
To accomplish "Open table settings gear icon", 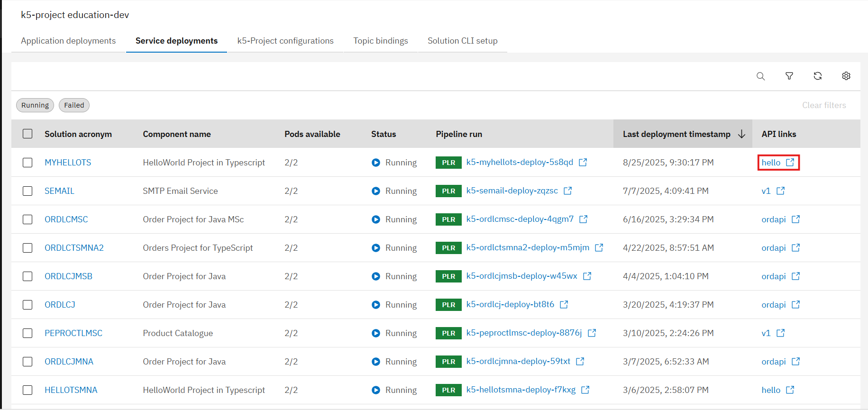I will point(846,76).
